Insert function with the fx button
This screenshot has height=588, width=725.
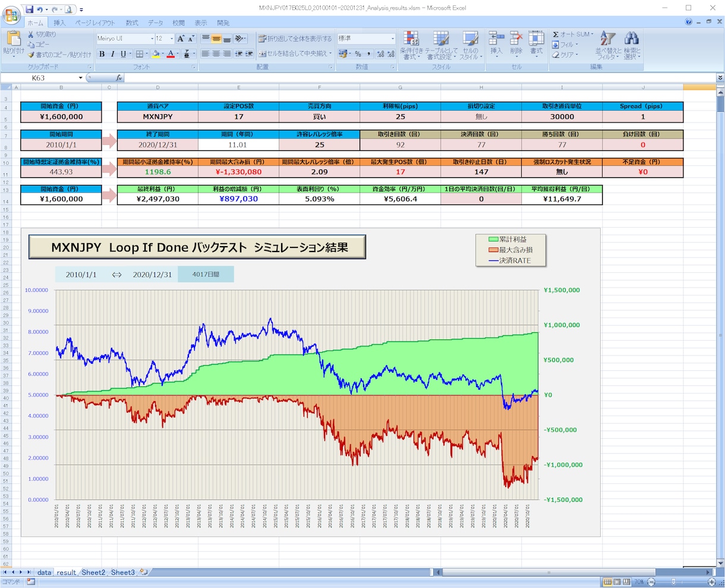(119, 78)
